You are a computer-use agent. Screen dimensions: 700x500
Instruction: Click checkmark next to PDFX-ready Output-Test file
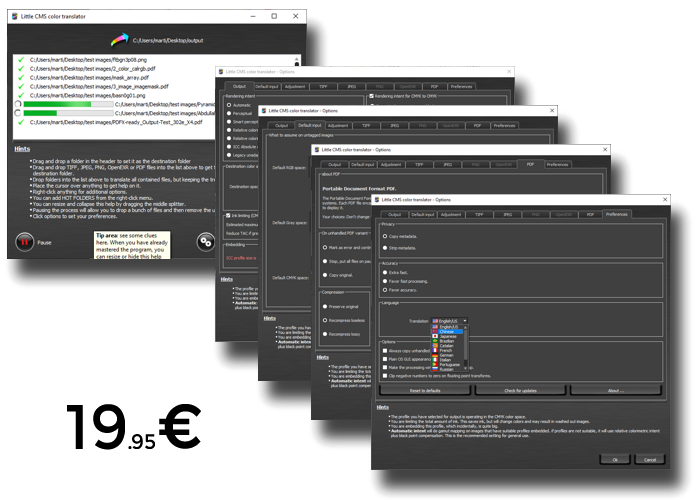(20, 122)
